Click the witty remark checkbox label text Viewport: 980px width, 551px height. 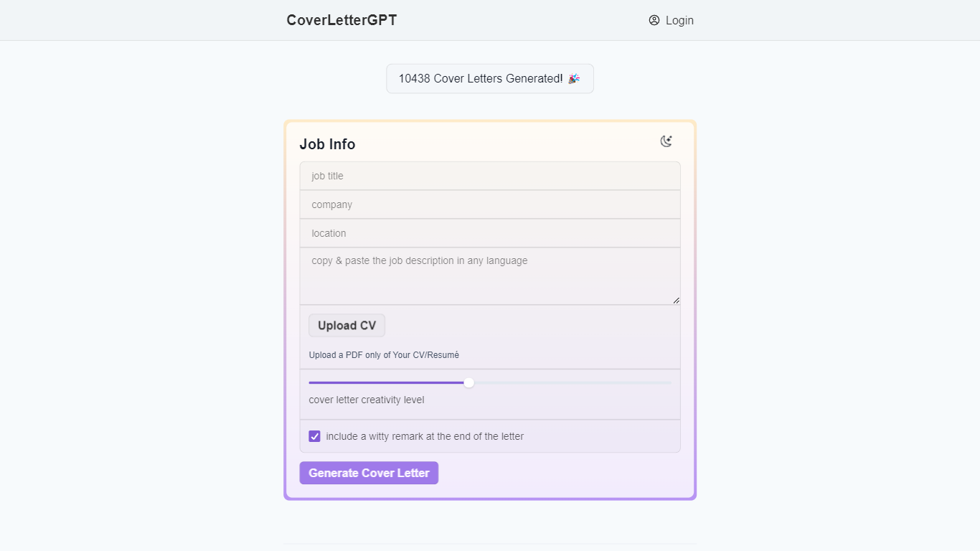[x=425, y=436]
